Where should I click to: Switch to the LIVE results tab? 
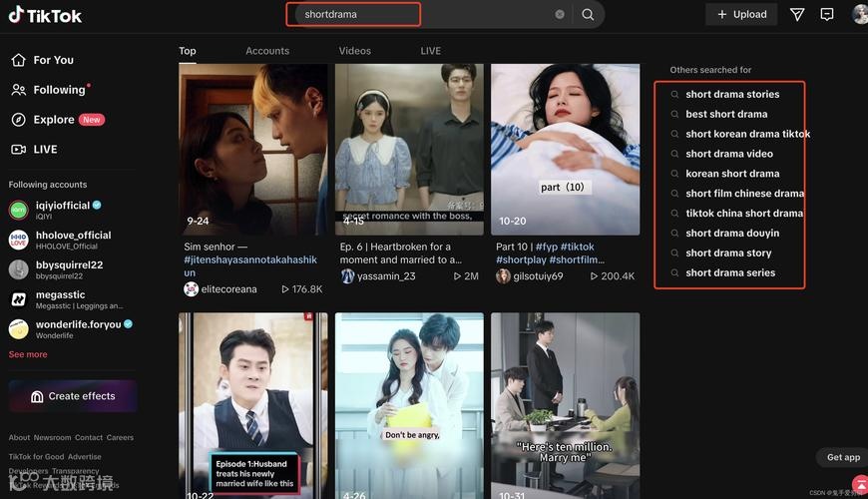431,51
